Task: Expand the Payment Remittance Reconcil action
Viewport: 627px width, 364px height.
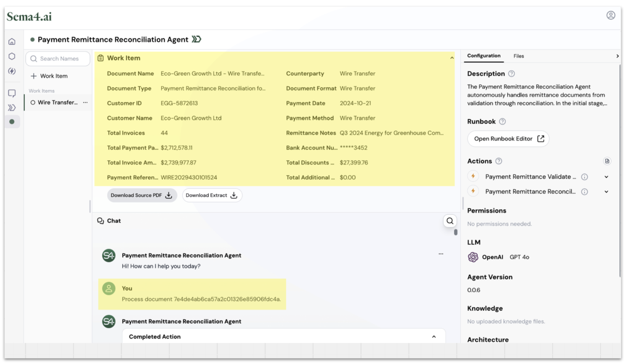Action: 606,192
